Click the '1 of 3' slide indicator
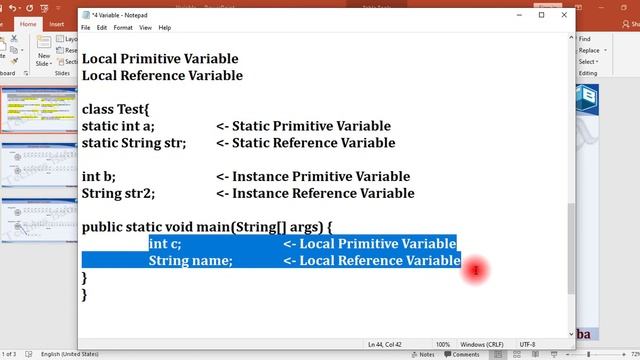 (9, 354)
